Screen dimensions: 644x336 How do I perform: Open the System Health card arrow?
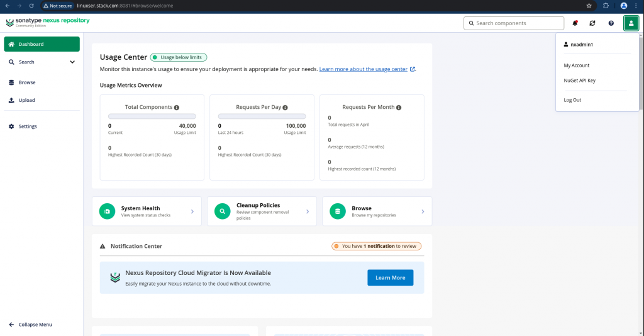[x=192, y=211]
